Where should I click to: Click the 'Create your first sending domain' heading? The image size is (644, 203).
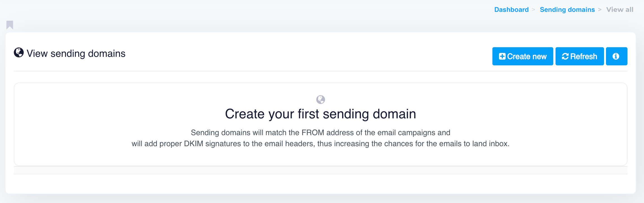coord(320,114)
